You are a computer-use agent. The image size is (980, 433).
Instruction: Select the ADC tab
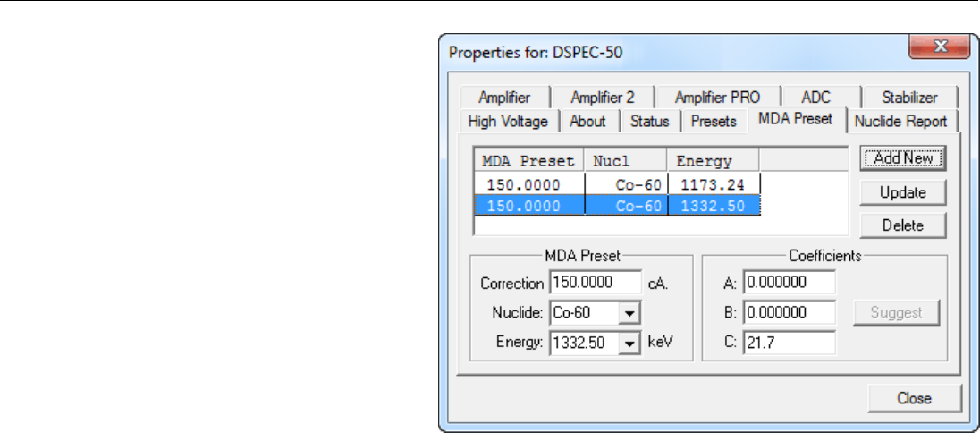tap(816, 97)
